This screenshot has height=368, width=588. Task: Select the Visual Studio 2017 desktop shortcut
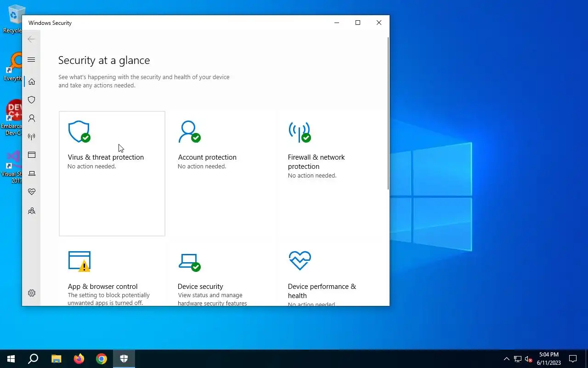click(12, 167)
